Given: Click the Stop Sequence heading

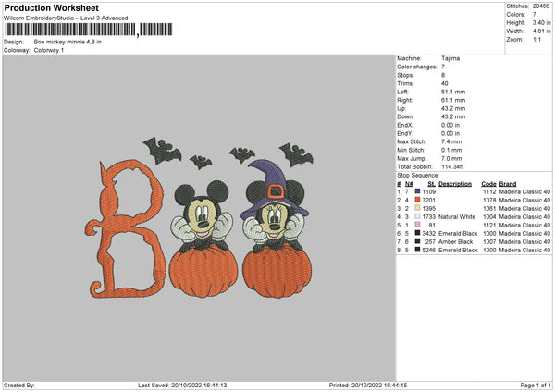Looking at the screenshot, I should [418, 175].
